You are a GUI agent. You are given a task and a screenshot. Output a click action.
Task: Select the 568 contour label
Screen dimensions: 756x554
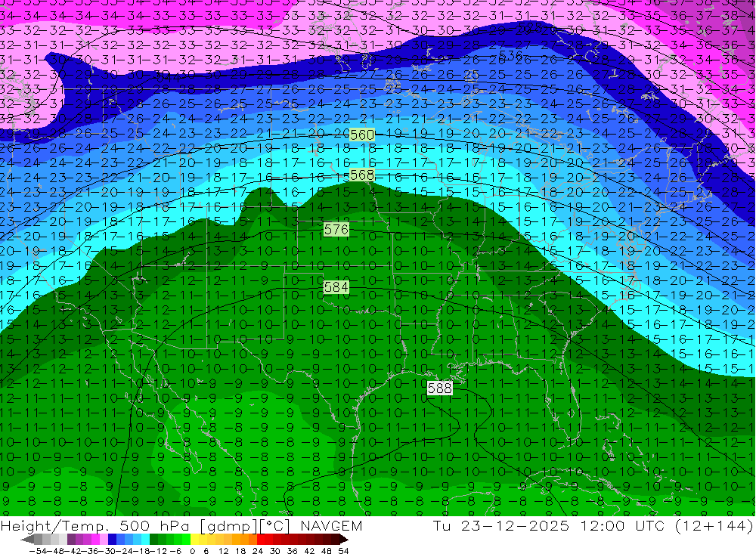pyautogui.click(x=362, y=174)
